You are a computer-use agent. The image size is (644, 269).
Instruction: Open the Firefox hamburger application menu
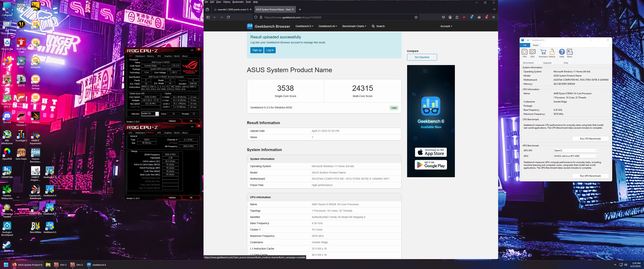coord(493,17)
